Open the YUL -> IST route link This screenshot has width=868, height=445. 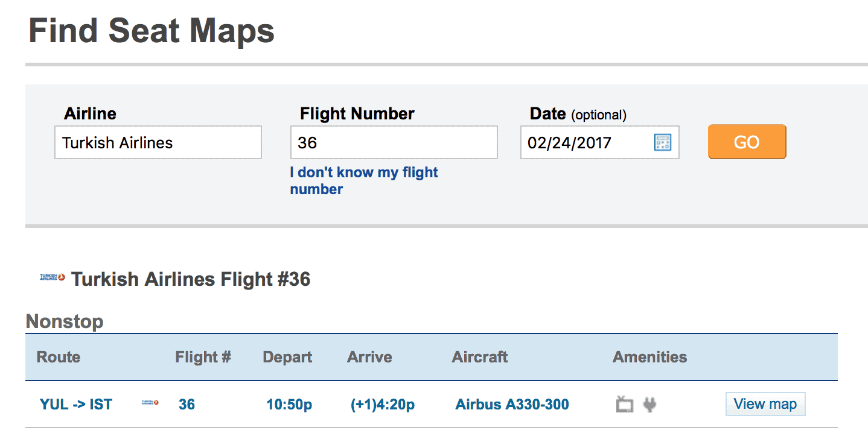point(76,404)
